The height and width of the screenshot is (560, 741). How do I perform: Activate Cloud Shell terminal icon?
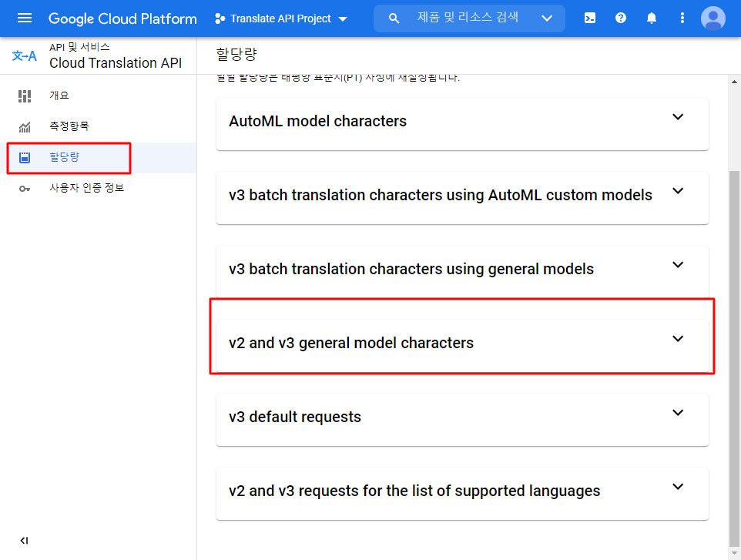pos(590,18)
